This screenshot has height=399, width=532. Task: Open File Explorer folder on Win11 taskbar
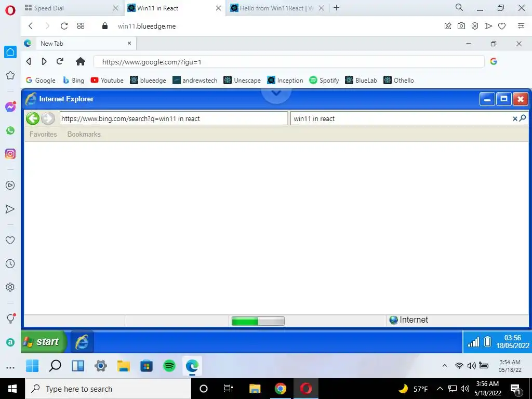tap(124, 366)
